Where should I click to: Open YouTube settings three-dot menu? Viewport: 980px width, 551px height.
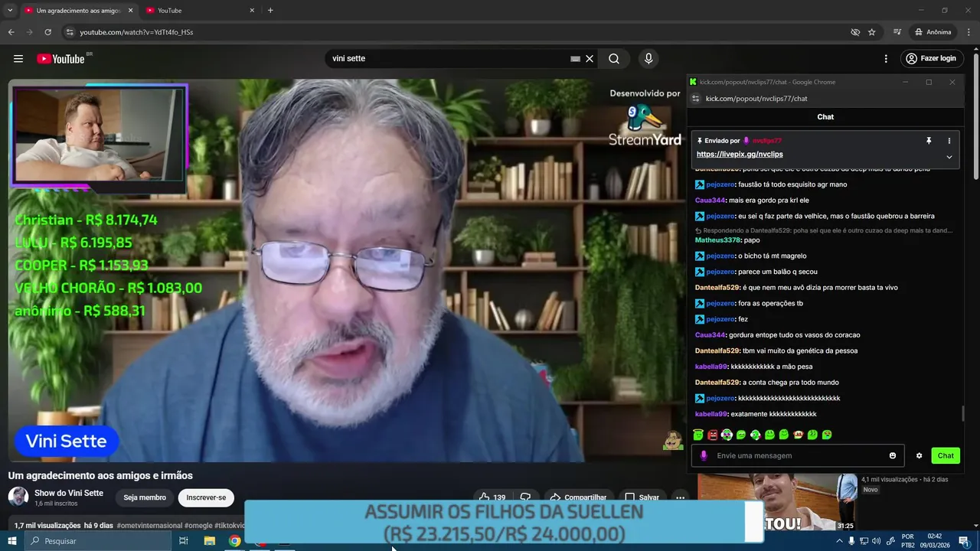(886, 59)
